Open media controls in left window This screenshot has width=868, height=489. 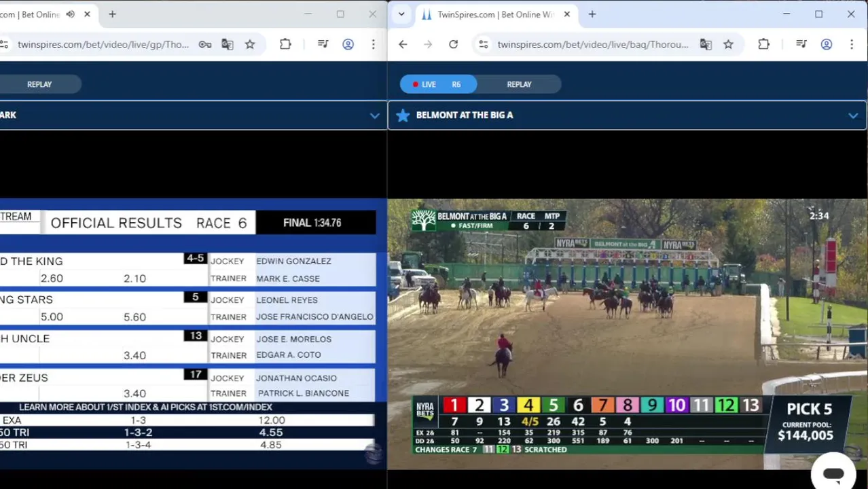click(323, 45)
